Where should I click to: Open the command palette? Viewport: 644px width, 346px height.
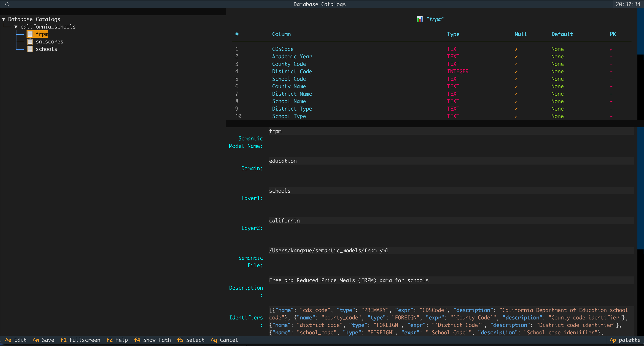point(625,340)
